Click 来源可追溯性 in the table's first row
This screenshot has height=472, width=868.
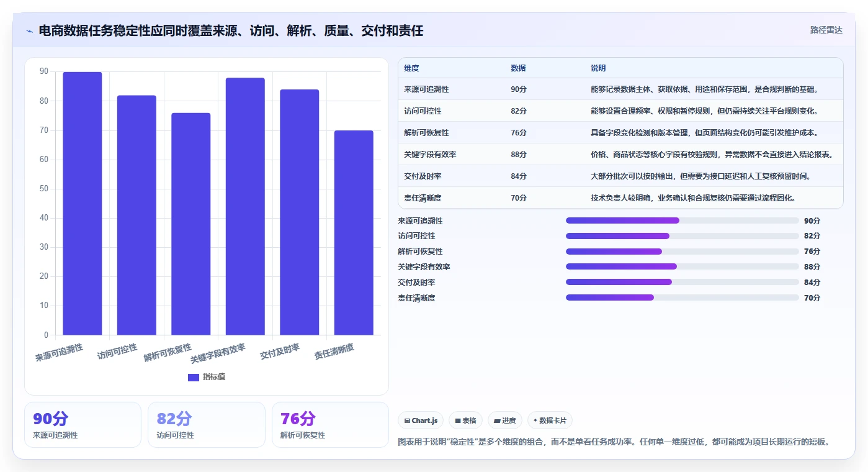426,89
